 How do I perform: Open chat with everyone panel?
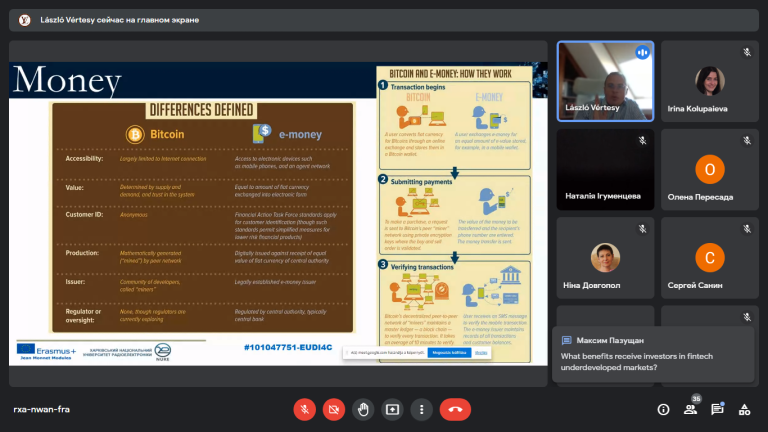click(718, 409)
